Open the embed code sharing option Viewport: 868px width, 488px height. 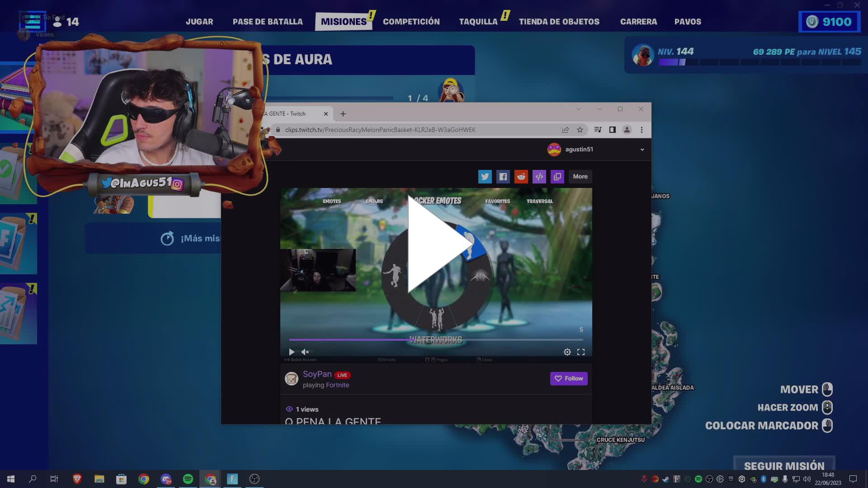point(539,177)
